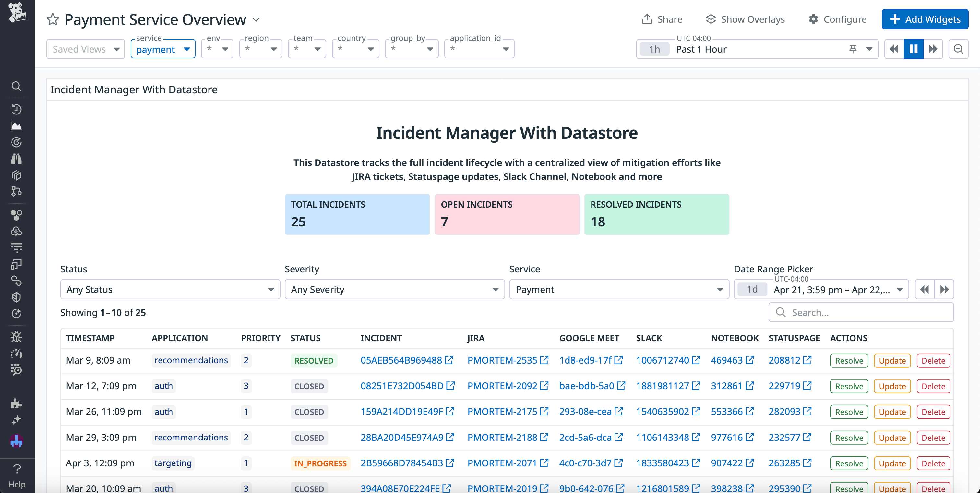Click inside the incident table search field

coord(861,312)
